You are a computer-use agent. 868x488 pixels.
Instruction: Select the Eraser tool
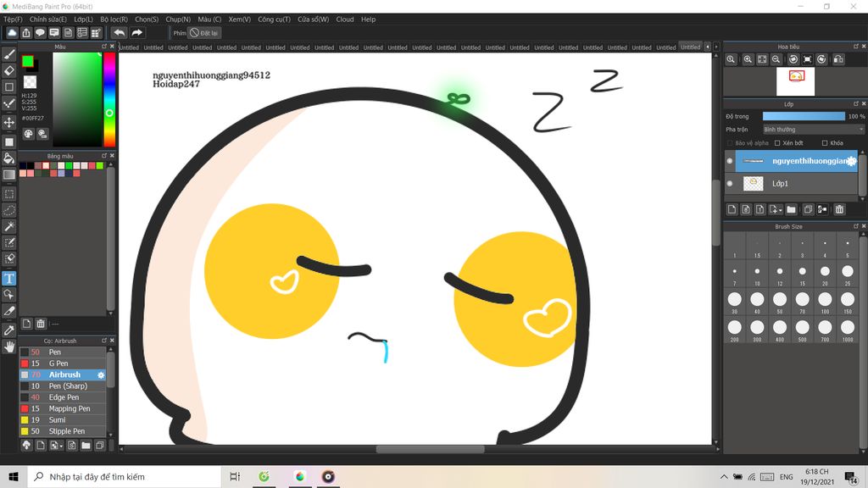coord(8,70)
